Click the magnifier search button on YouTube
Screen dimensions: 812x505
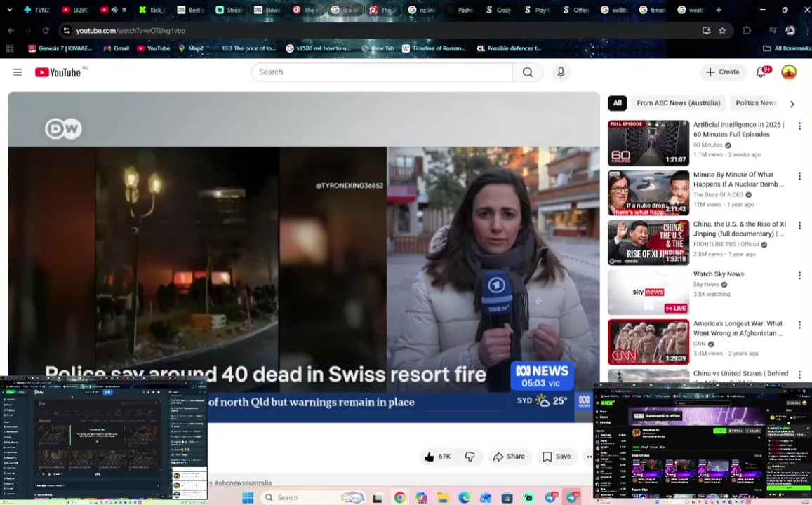(x=527, y=72)
